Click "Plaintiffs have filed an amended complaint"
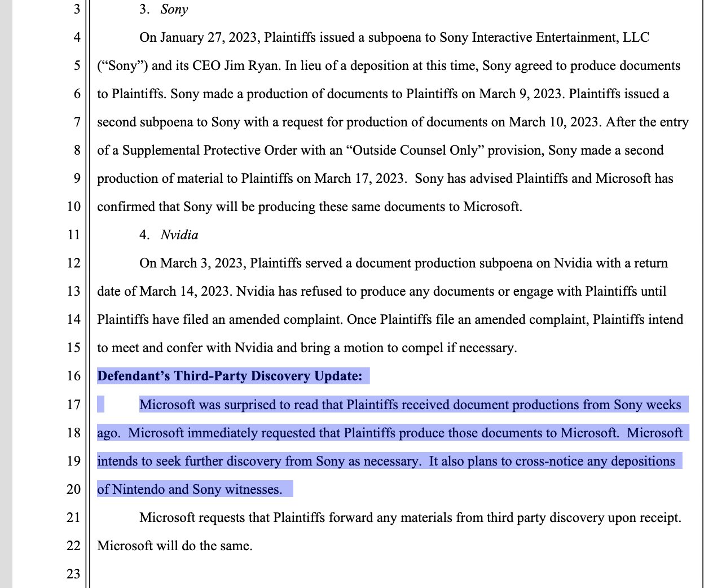Screen dimensions: 713x588 (219, 320)
